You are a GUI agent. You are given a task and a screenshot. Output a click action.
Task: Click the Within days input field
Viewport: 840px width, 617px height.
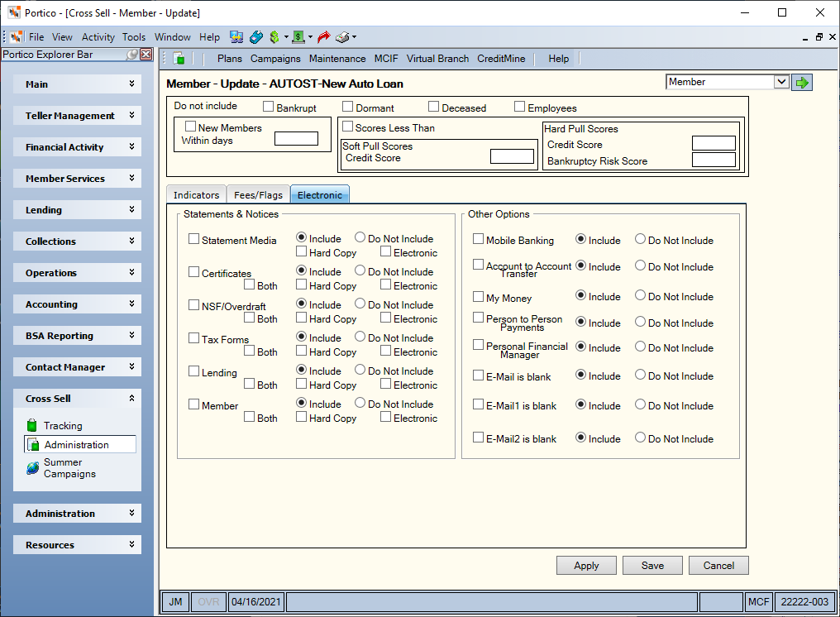pyautogui.click(x=296, y=139)
